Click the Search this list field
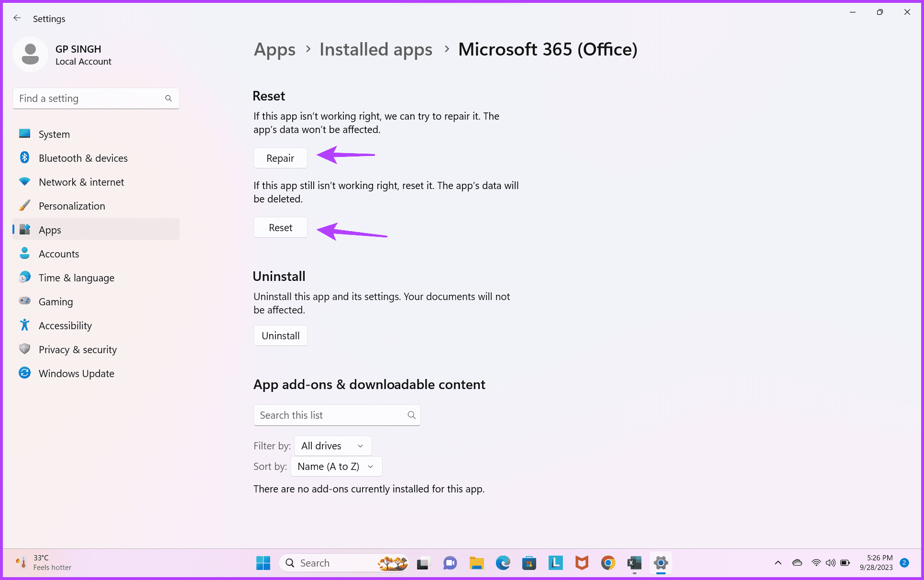This screenshot has width=924, height=580. tap(332, 415)
